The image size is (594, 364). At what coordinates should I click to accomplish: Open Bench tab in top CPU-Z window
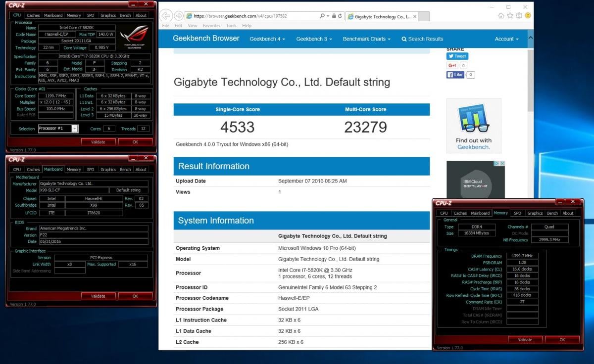pos(126,15)
